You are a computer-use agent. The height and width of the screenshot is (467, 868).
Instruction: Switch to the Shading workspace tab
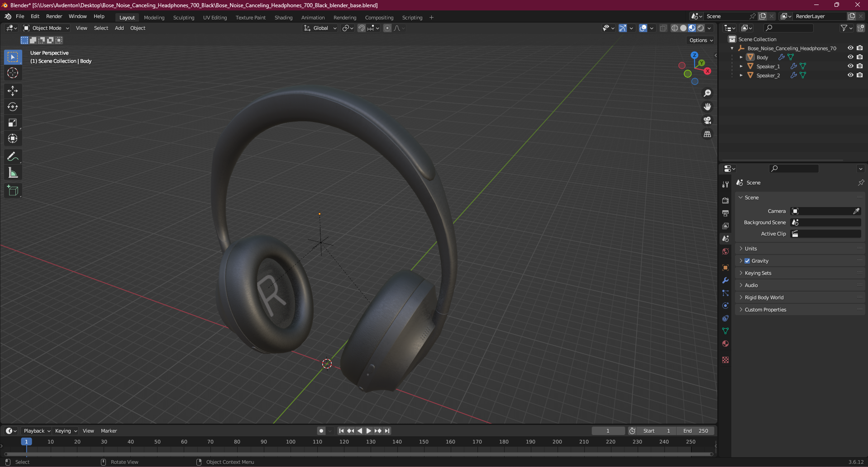283,18
